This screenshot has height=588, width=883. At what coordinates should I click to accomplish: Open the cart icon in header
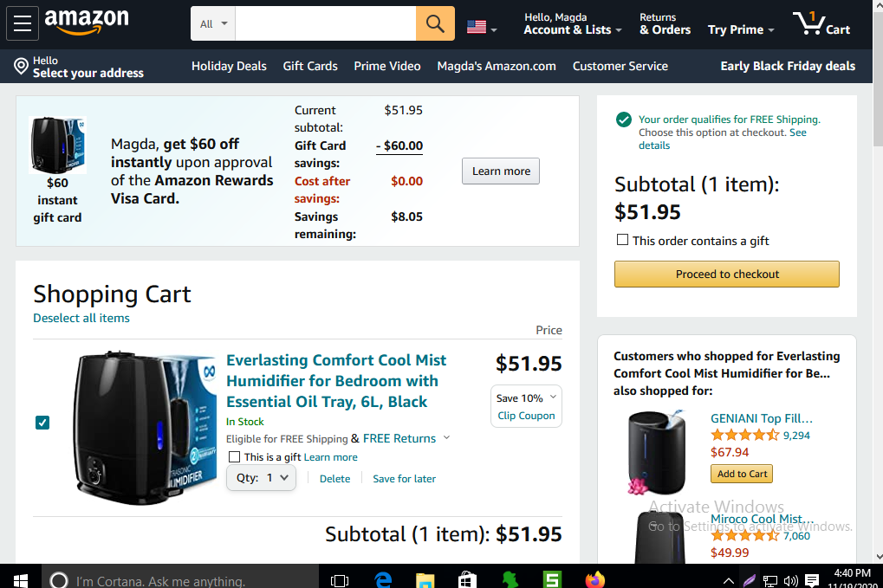coord(821,24)
